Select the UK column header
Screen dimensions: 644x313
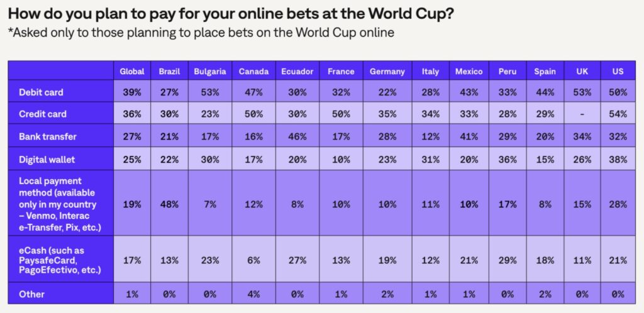(582, 72)
